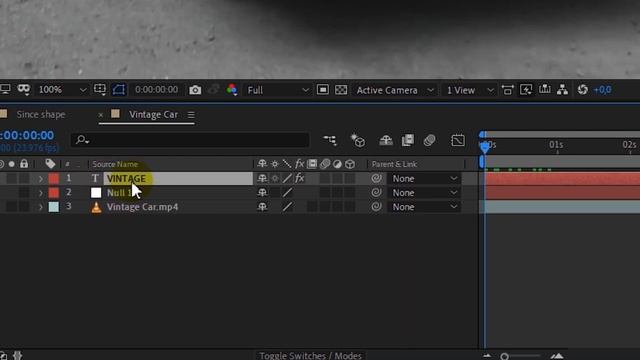Click Parent & Link column header
This screenshot has height=360, width=640.
pos(394,164)
